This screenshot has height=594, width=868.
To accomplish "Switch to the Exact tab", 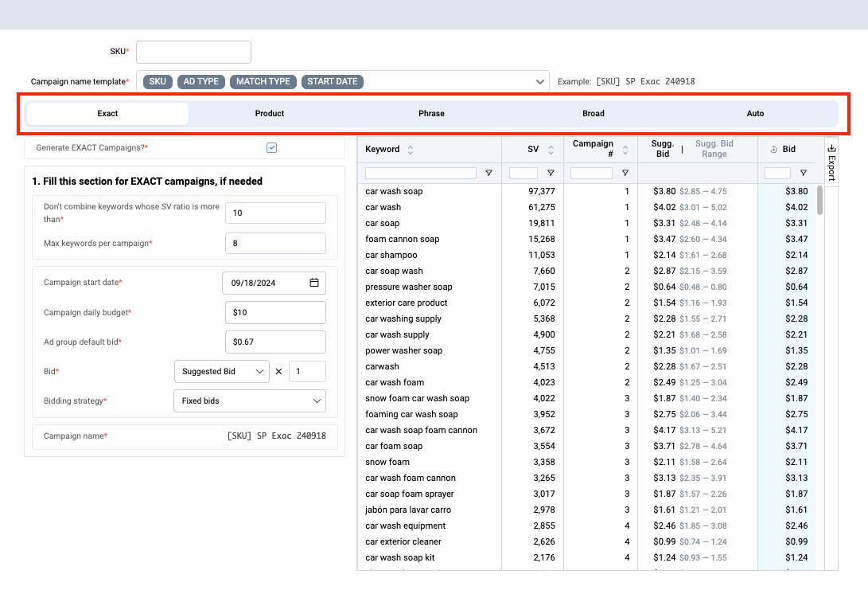I will (108, 114).
